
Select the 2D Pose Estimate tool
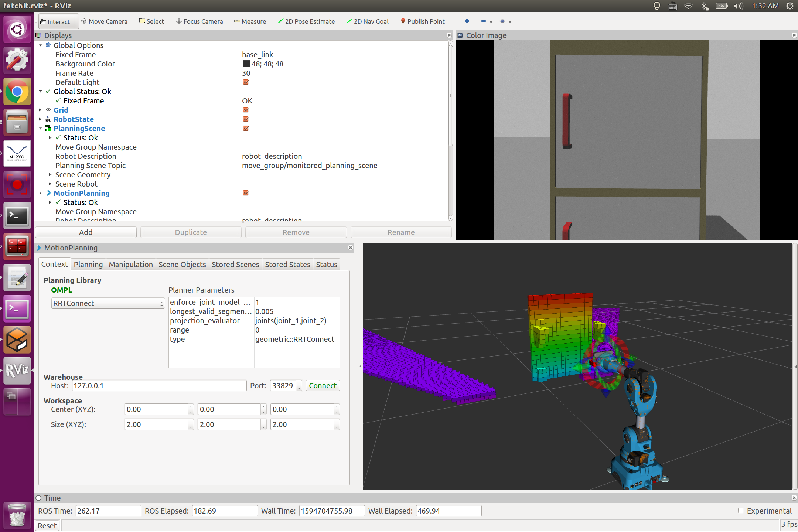click(306, 21)
